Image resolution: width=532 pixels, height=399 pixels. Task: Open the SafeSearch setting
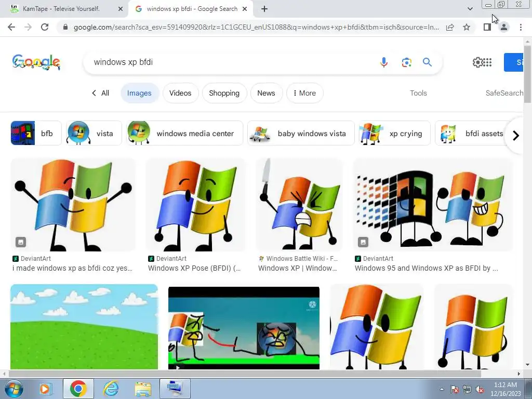point(504,93)
